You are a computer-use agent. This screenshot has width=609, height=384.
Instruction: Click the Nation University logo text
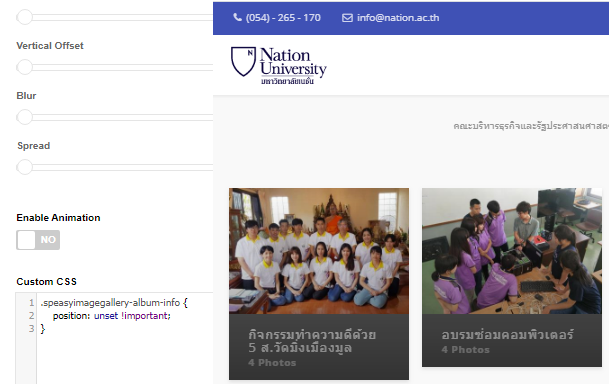click(x=293, y=65)
